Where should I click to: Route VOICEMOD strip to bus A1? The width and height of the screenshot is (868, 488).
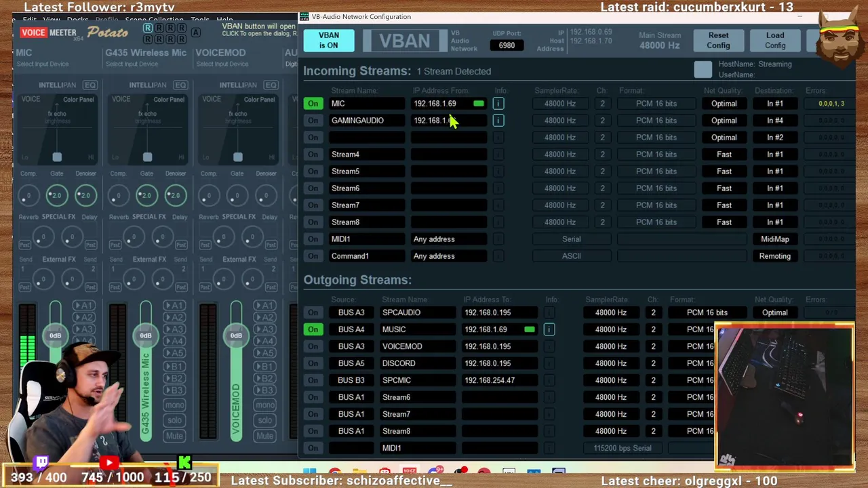264,306
